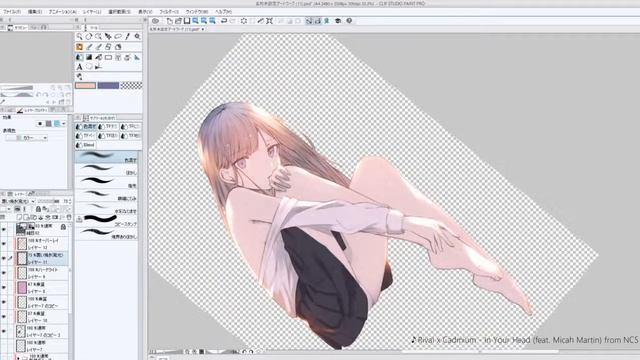640x360 pixels.
Task: Select the rectangle Figure tool
Action: (x=109, y=57)
